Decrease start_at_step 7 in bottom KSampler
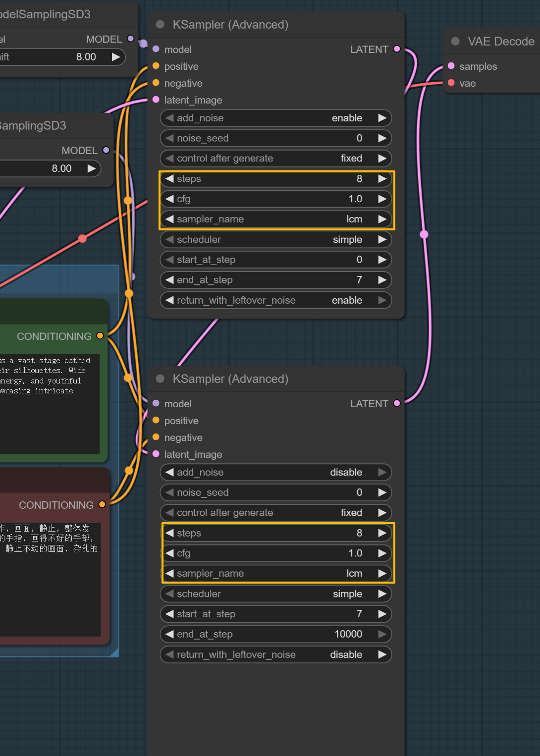540x756 pixels. tap(170, 614)
